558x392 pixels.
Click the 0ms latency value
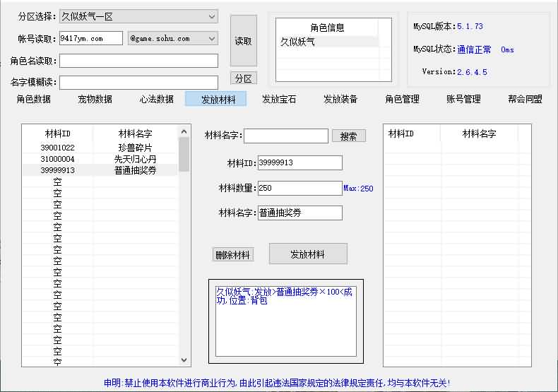(x=507, y=49)
